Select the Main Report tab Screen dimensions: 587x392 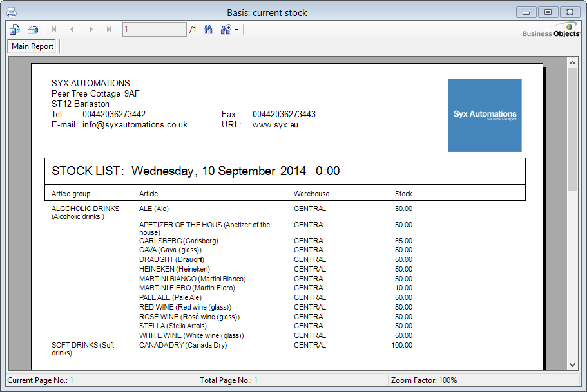pos(33,46)
